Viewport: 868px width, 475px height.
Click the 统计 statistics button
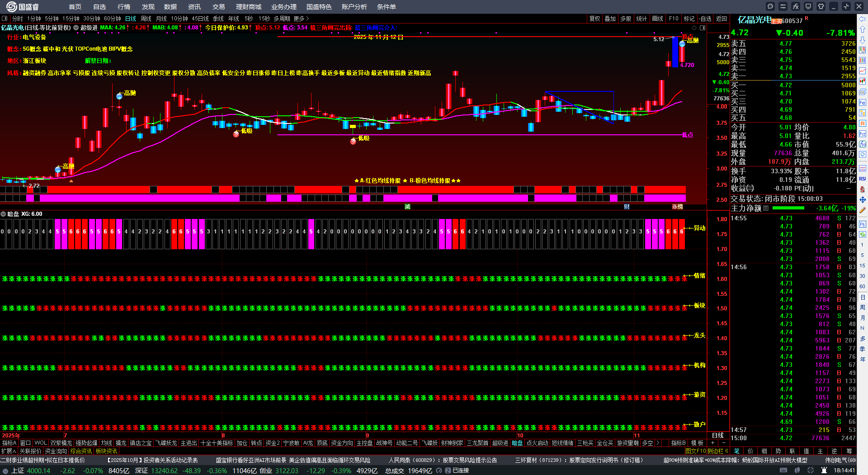click(x=642, y=19)
